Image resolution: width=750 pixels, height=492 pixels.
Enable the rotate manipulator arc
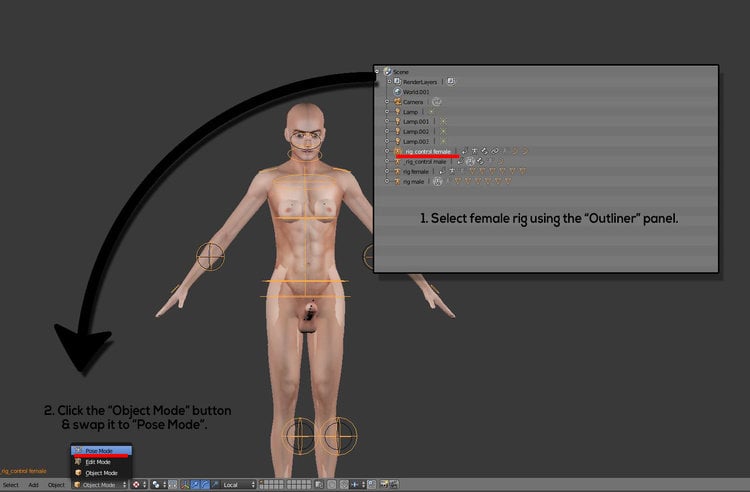(x=205, y=485)
